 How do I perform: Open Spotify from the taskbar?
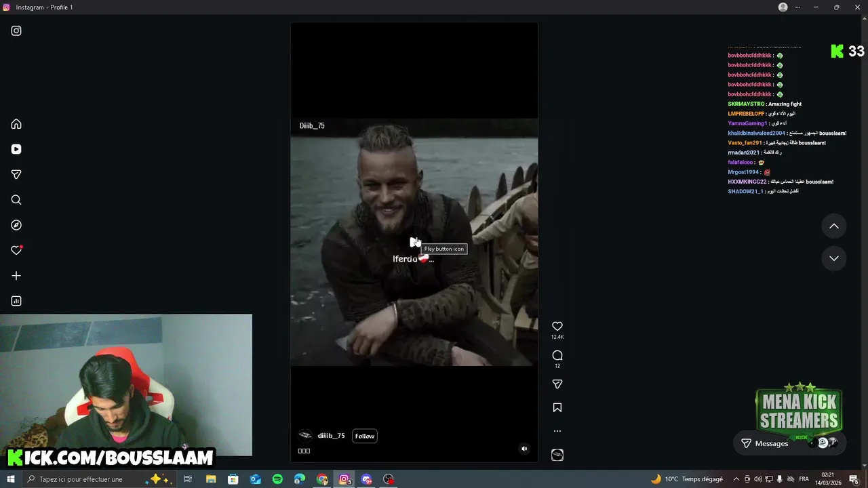point(277,479)
